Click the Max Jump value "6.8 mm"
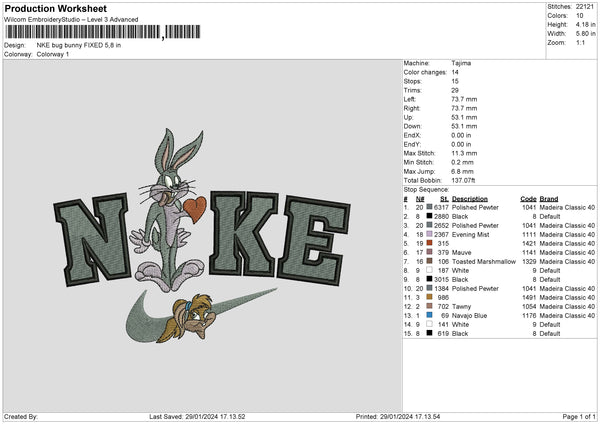This screenshot has height=424, width=600. [x=463, y=171]
